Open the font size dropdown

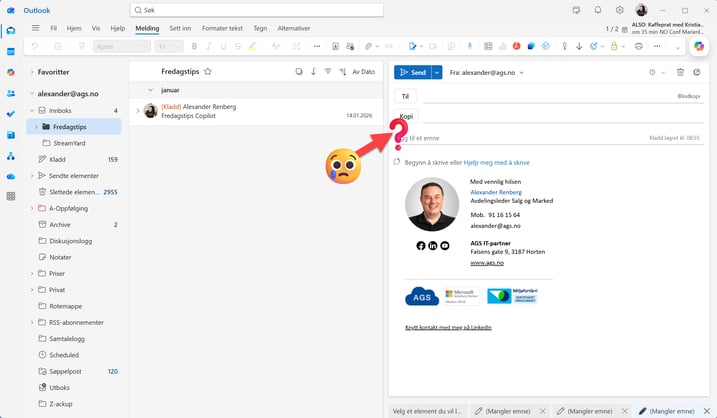[169, 46]
